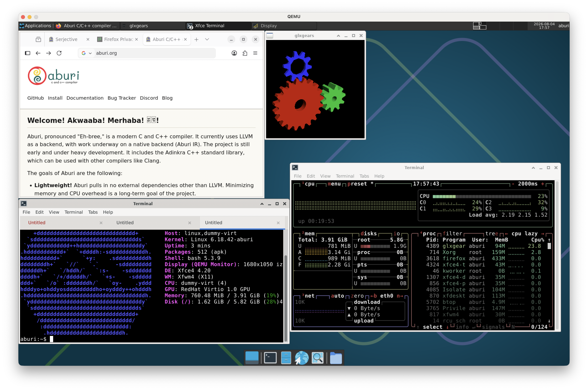The height and width of the screenshot is (390, 588).
Task: Open the Blog link
Action: point(167,98)
